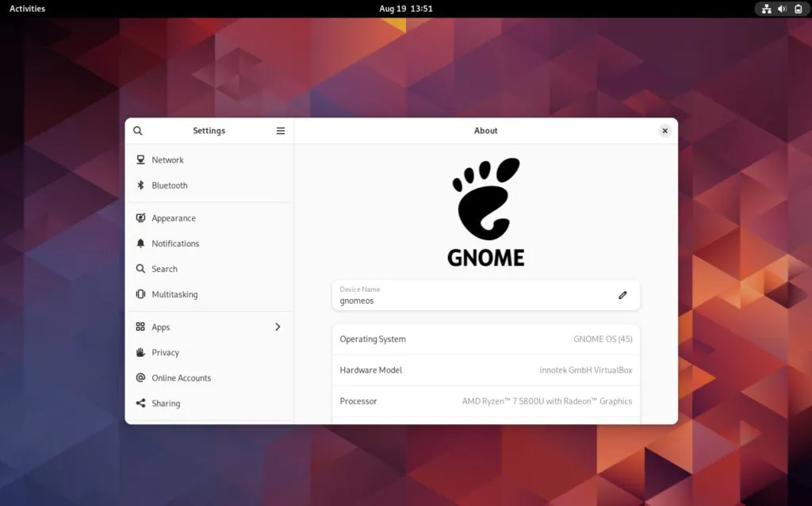Open the Network settings panel

[209, 159]
